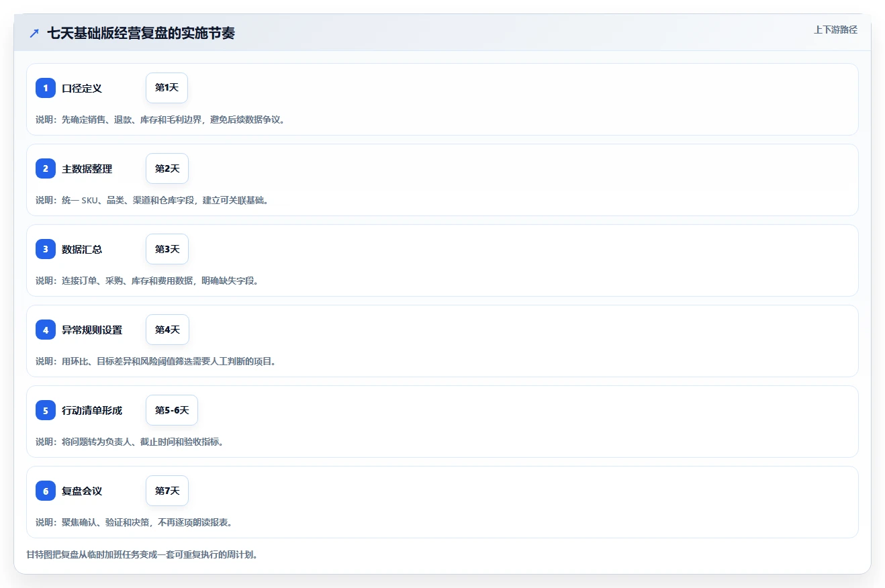Select the 第5-6天 day chip
This screenshot has height=588, width=885.
(172, 410)
